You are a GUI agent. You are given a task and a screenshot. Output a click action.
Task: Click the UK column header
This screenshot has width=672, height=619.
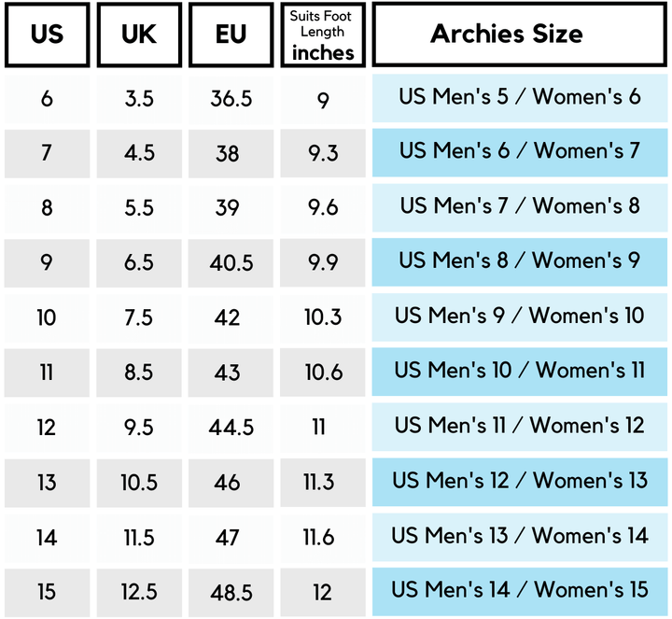tap(139, 35)
